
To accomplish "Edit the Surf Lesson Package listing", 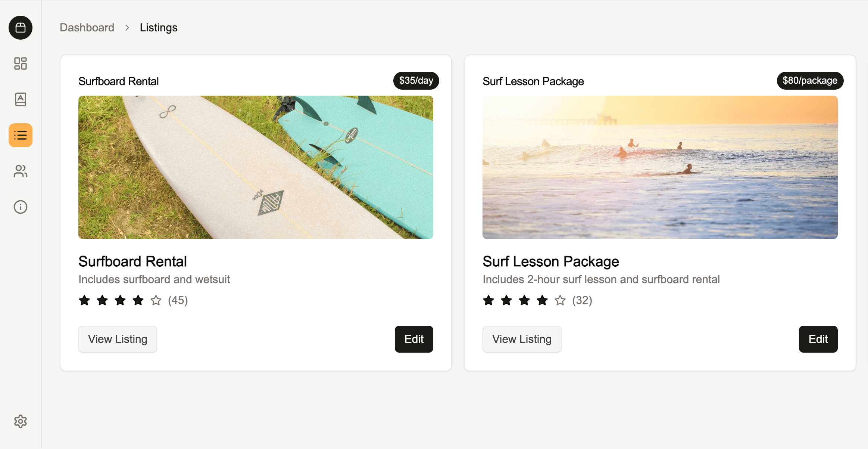I will coord(818,339).
